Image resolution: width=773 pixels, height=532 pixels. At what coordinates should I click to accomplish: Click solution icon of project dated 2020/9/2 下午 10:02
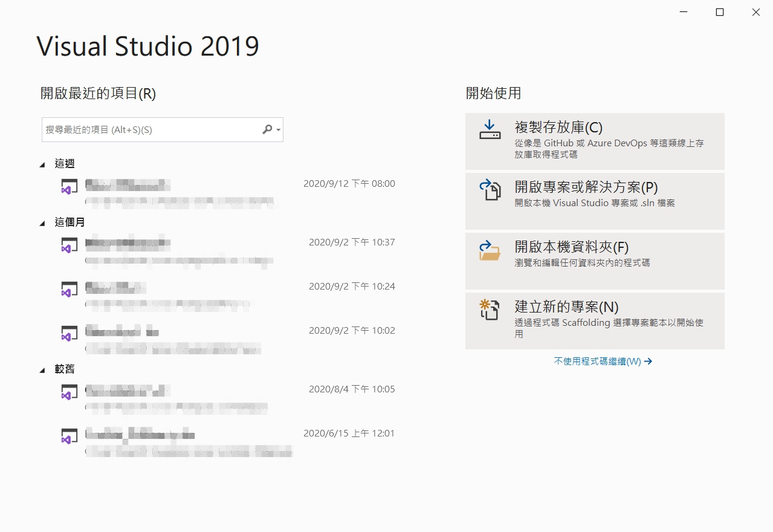point(70,334)
